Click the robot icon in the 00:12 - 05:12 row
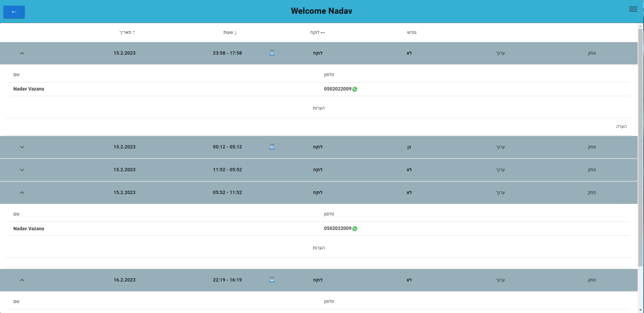The height and width of the screenshot is (313, 644). point(272,146)
